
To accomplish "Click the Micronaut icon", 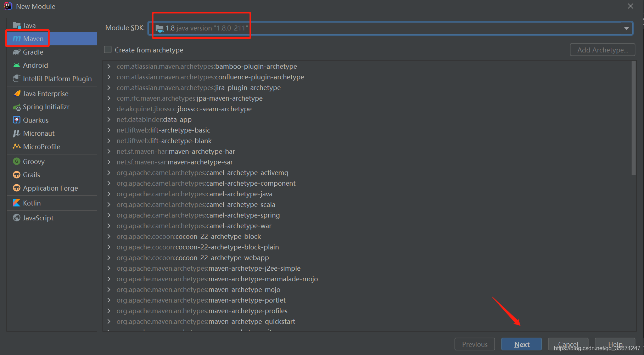I will tap(17, 133).
